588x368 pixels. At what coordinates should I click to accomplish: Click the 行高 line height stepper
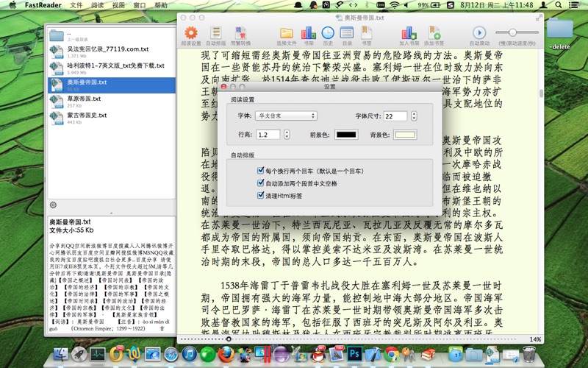pyautogui.click(x=287, y=135)
